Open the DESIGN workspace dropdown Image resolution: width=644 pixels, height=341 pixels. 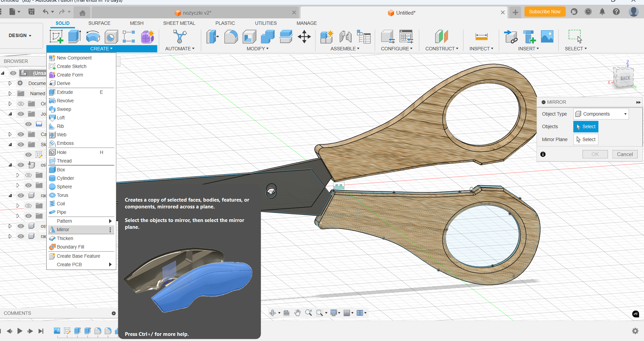[20, 35]
